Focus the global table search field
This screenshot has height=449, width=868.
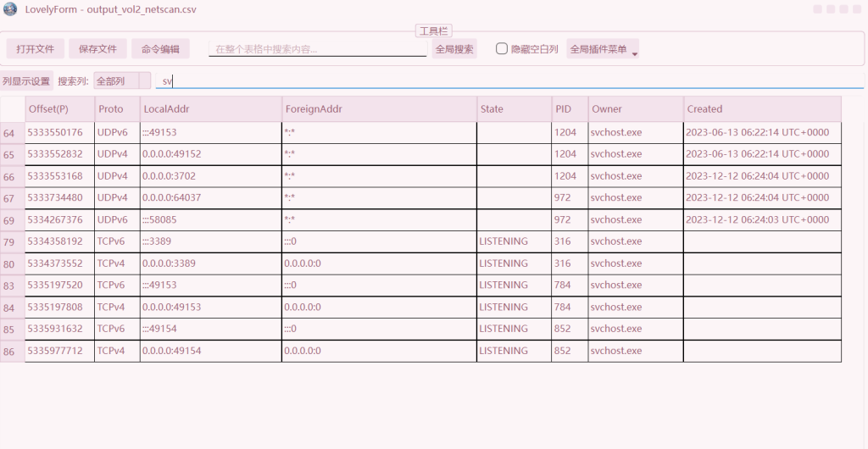point(317,49)
